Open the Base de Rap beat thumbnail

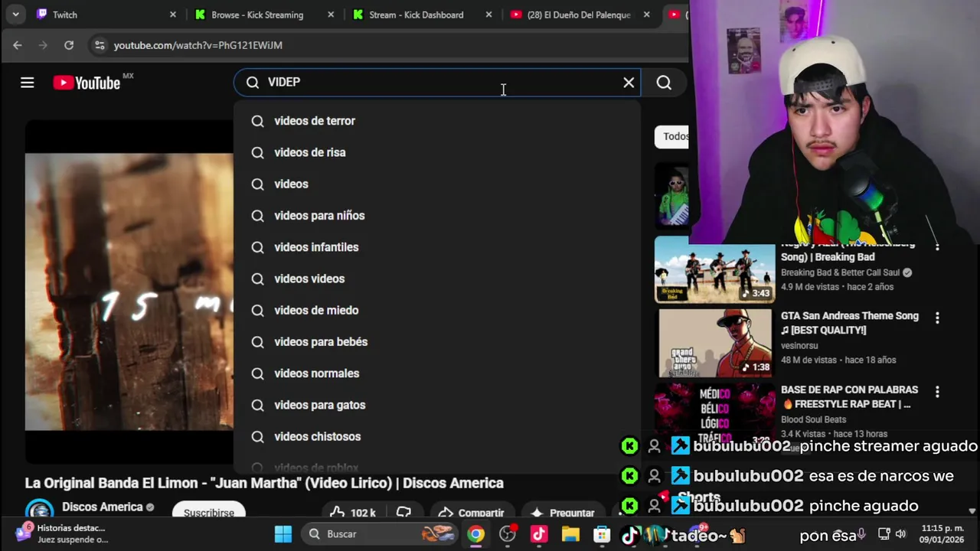[714, 413]
